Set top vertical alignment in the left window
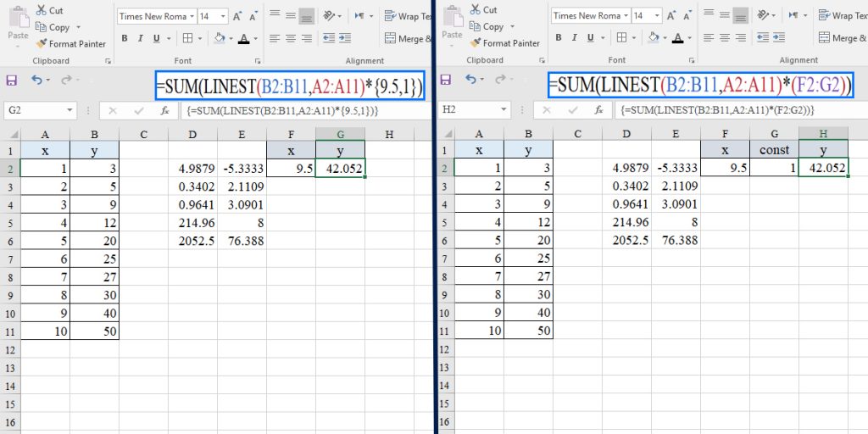 pos(275,15)
